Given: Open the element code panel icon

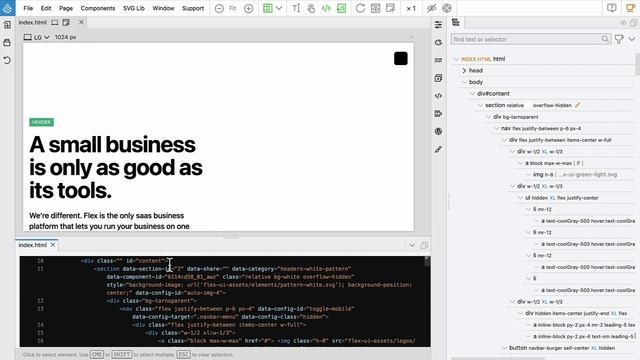Looking at the screenshot, I should tap(438, 96).
